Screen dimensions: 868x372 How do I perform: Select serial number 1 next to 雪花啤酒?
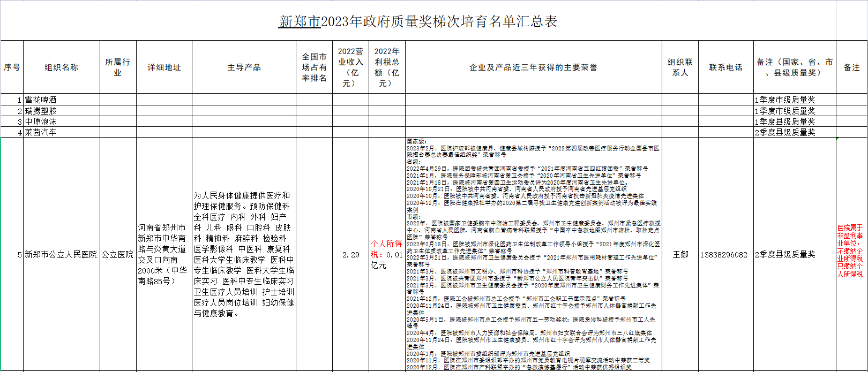(12, 100)
